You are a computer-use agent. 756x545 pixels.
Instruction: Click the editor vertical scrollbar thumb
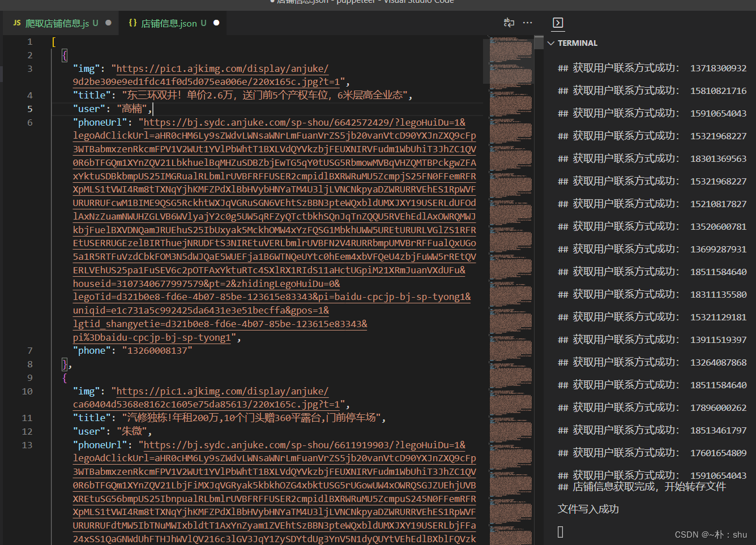[539, 43]
